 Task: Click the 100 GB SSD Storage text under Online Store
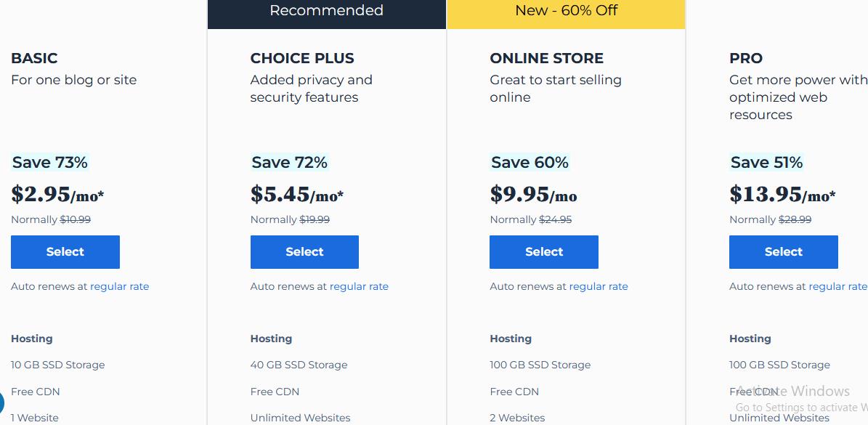(540, 365)
